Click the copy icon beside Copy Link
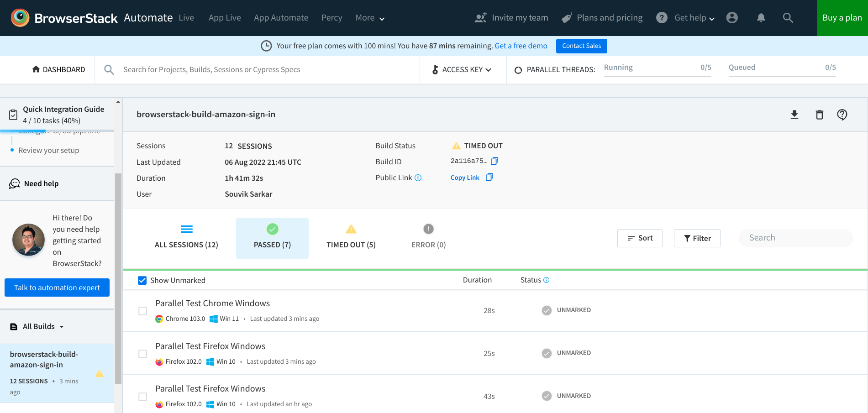Viewport: 868px width, 413px height. tap(489, 177)
